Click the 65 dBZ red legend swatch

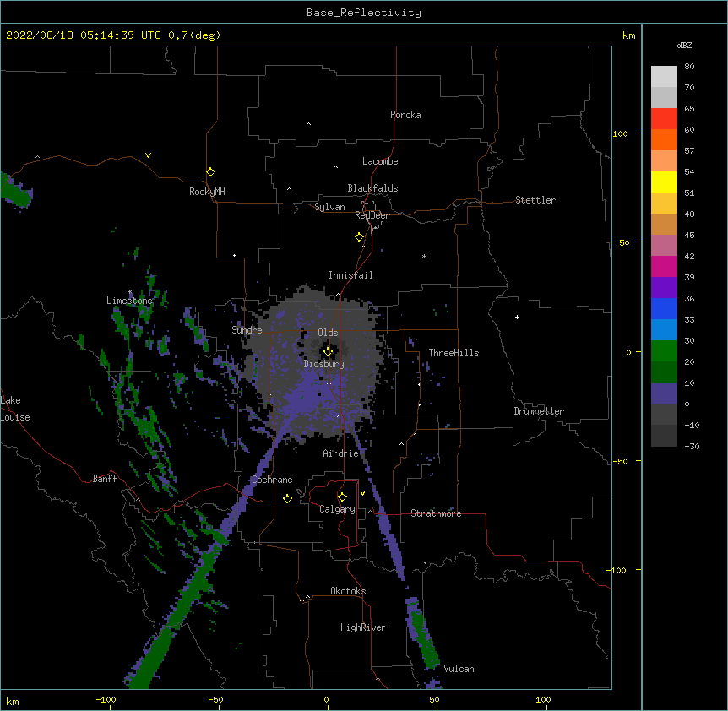tap(664, 118)
